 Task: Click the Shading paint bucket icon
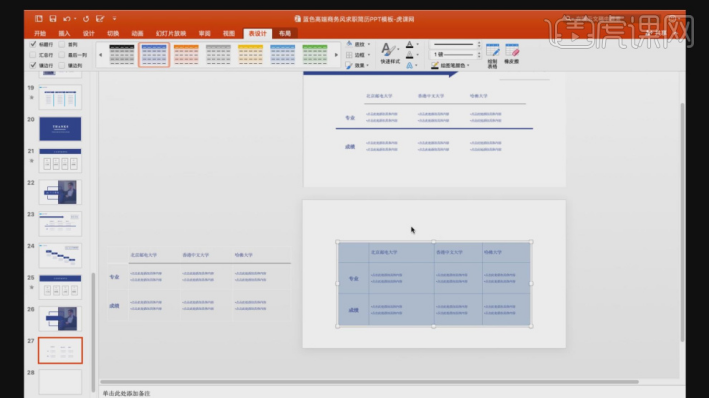click(350, 44)
